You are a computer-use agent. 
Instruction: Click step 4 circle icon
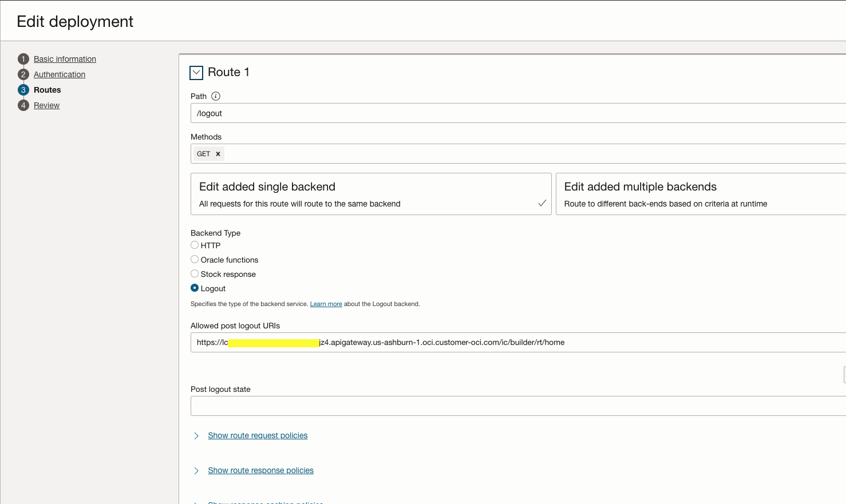pos(23,105)
